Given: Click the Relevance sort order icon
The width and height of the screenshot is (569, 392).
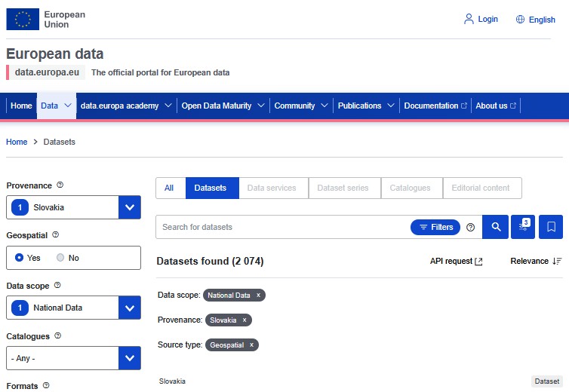Looking at the screenshot, I should [x=557, y=261].
